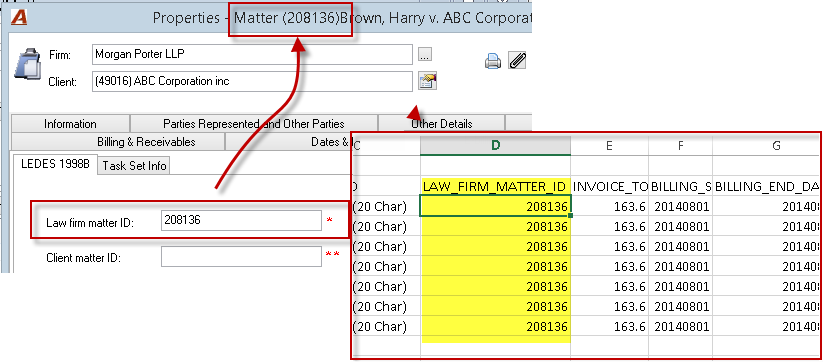This screenshot has width=823, height=362.
Task: Click in the Firm field showing Morgan Porter LLP
Action: coord(252,54)
